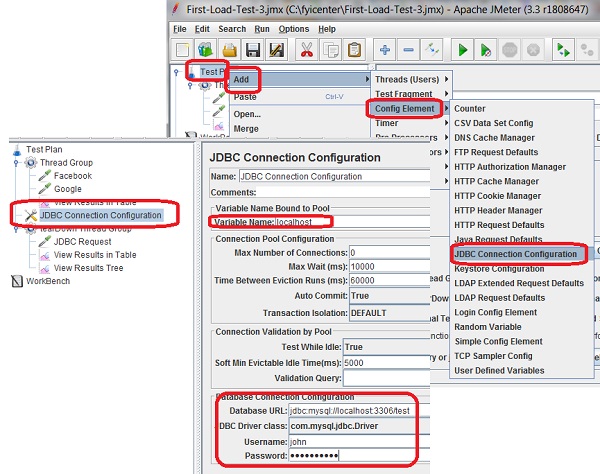Open the Edit menu
600x474 pixels.
coord(202,29)
